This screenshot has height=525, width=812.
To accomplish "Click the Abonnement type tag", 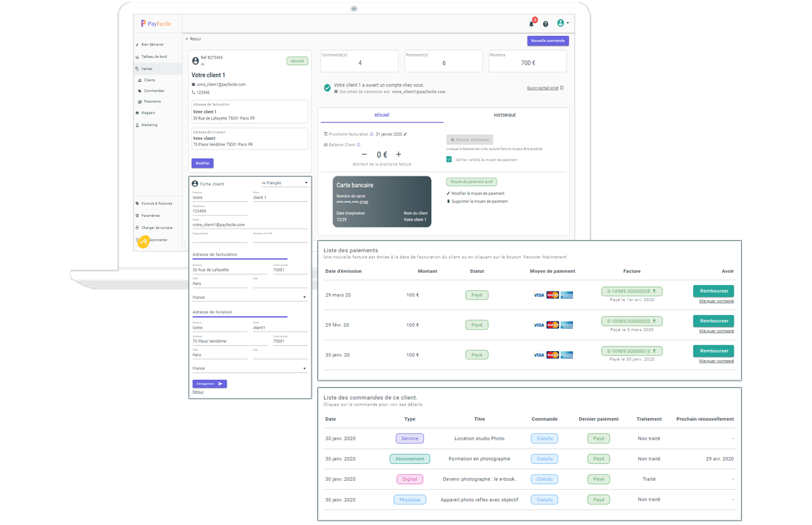I will click(410, 459).
